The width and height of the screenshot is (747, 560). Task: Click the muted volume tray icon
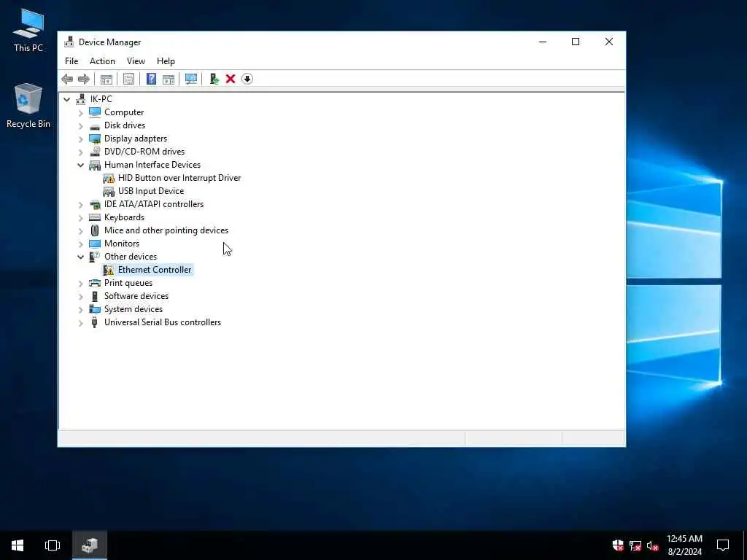653,545
